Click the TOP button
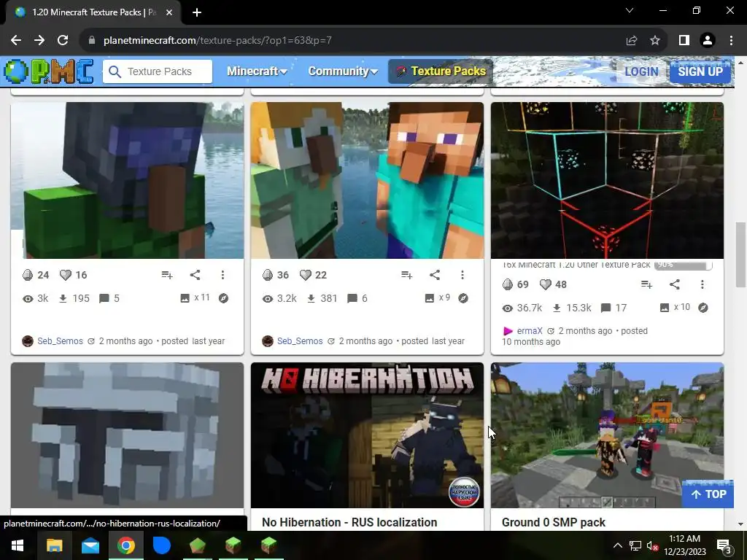 (x=708, y=494)
